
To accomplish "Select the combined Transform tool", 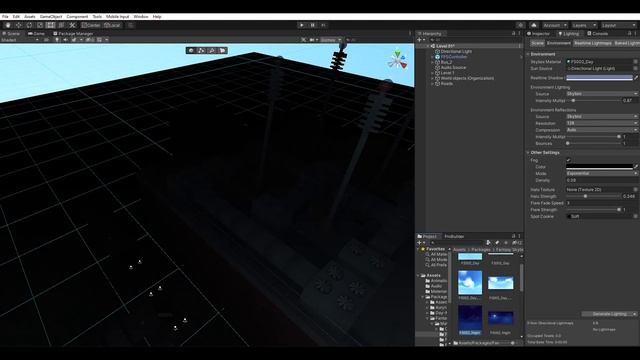I will [61, 25].
